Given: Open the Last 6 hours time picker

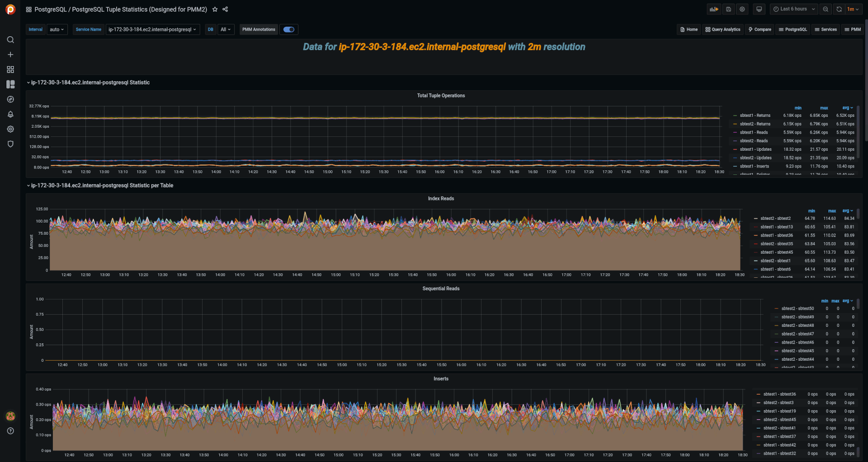Looking at the screenshot, I should tap(794, 9).
